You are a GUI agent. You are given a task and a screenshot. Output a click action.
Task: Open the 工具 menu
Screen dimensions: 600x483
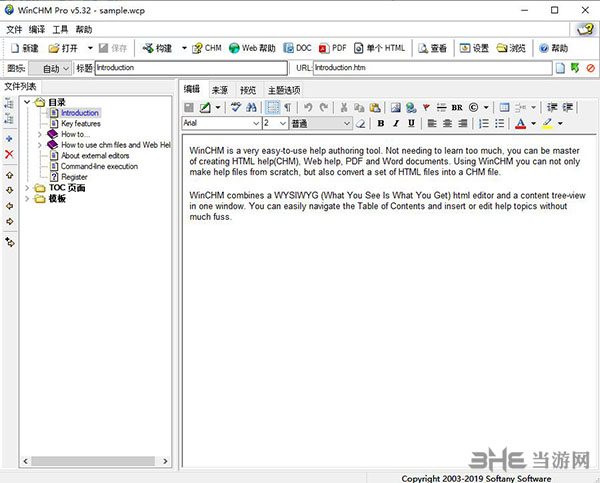click(60, 29)
